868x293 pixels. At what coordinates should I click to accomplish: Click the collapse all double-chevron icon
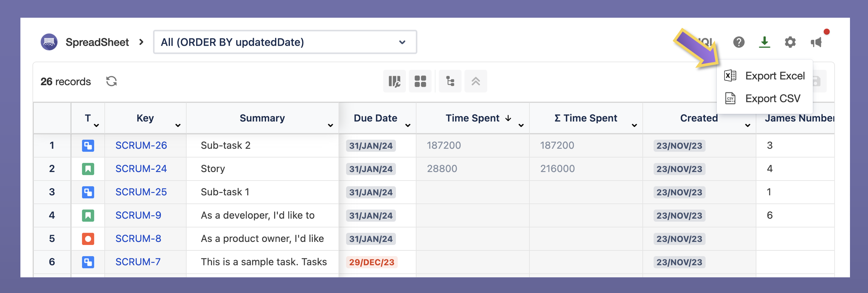pos(475,81)
